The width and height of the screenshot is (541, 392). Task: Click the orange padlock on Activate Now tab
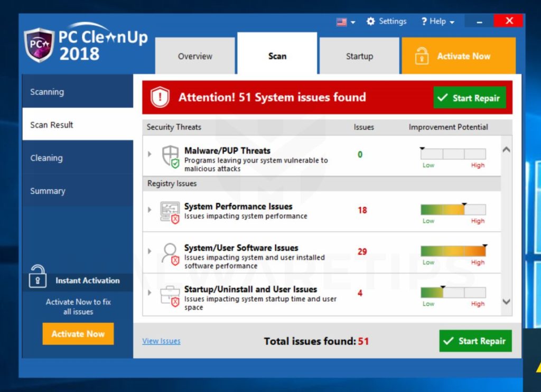421,55
